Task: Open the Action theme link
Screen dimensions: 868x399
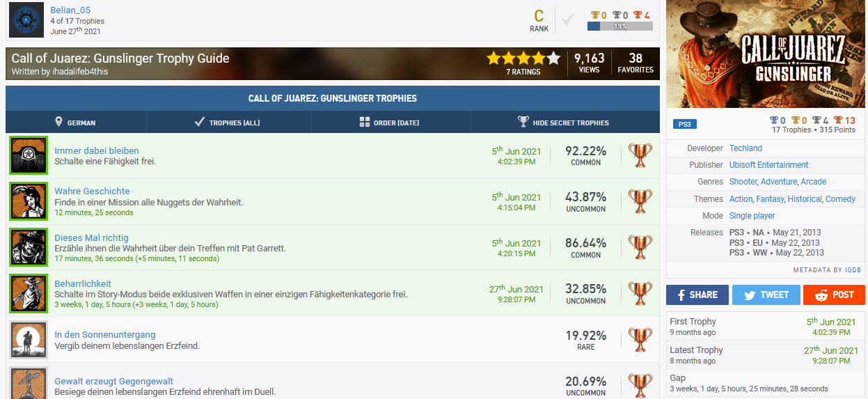Action: tap(741, 199)
